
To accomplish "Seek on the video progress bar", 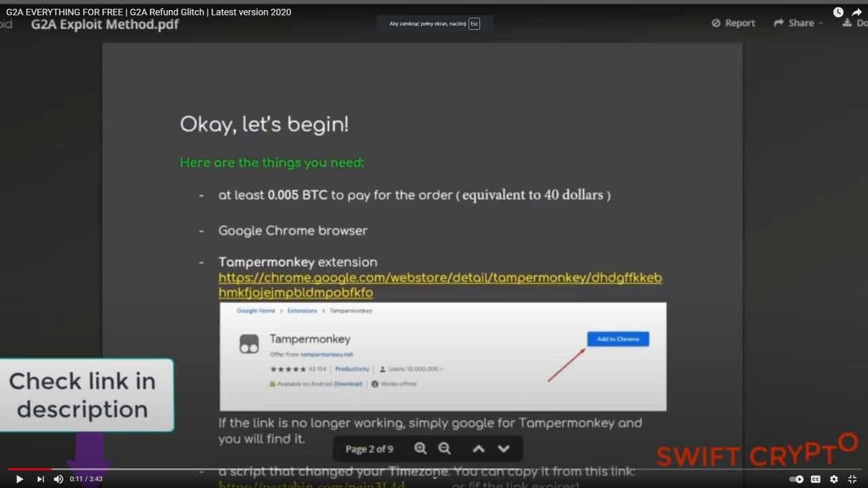I will click(x=434, y=468).
